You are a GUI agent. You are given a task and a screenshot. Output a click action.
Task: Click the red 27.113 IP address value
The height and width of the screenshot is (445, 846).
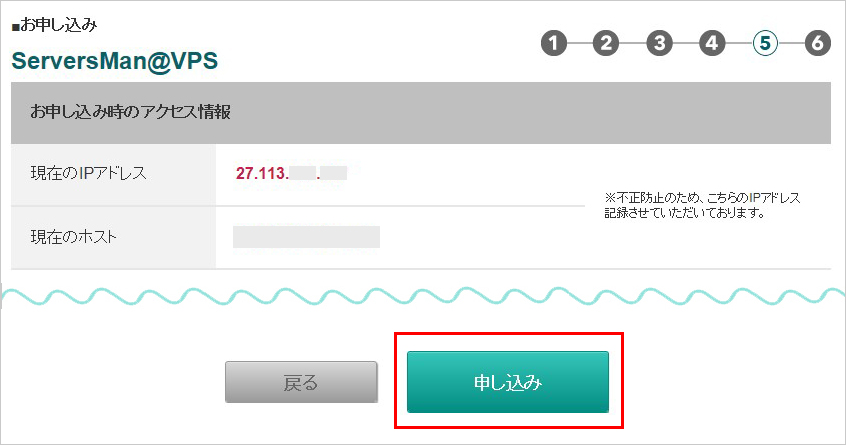262,173
